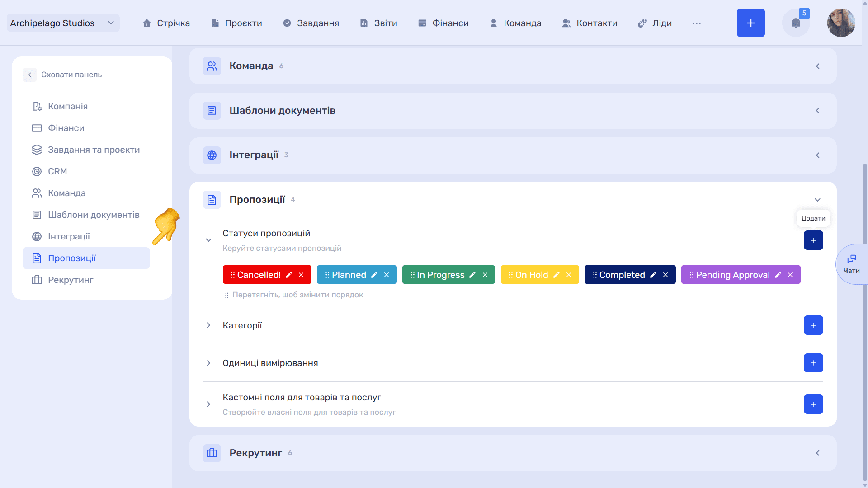Expand the Категорії subsection
This screenshot has width=868, height=488.
209,325
